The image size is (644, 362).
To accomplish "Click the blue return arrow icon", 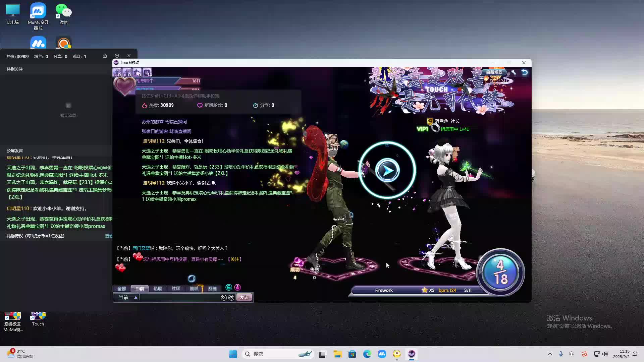I will [525, 72].
